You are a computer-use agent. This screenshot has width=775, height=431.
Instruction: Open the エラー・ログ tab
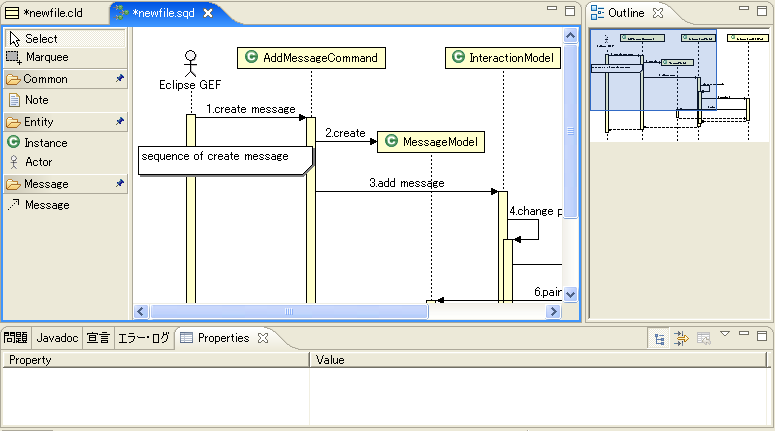(x=144, y=338)
